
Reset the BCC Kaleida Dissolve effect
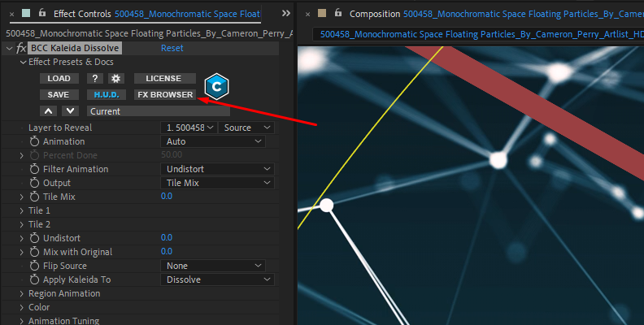click(x=172, y=48)
